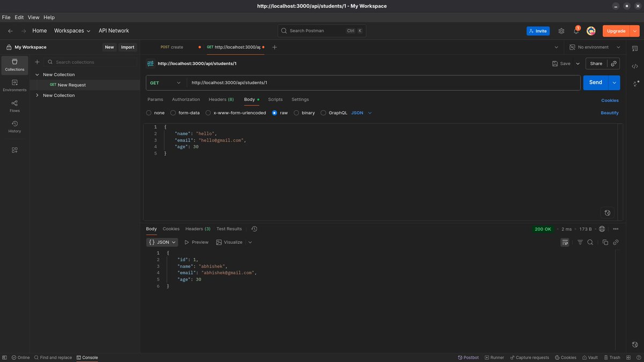
Task: Click the Share button
Action: pos(596,63)
